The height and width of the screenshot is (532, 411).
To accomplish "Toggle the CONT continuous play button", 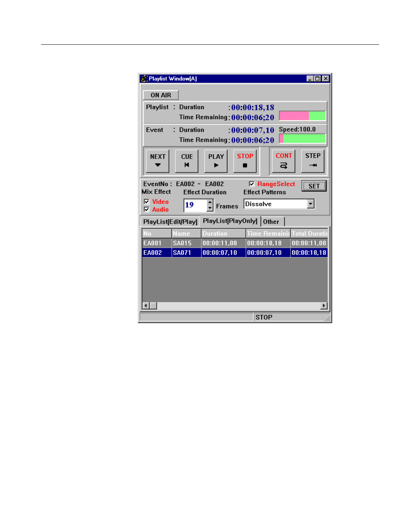I will pos(283,161).
